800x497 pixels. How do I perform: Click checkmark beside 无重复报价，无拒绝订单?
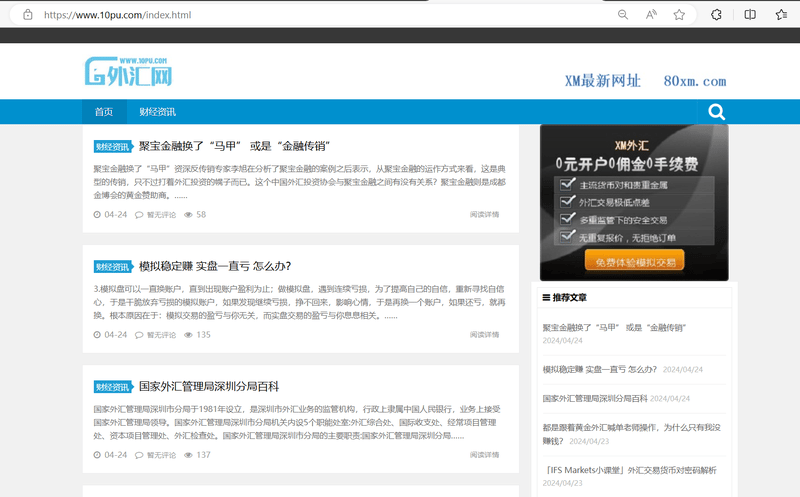tap(567, 236)
